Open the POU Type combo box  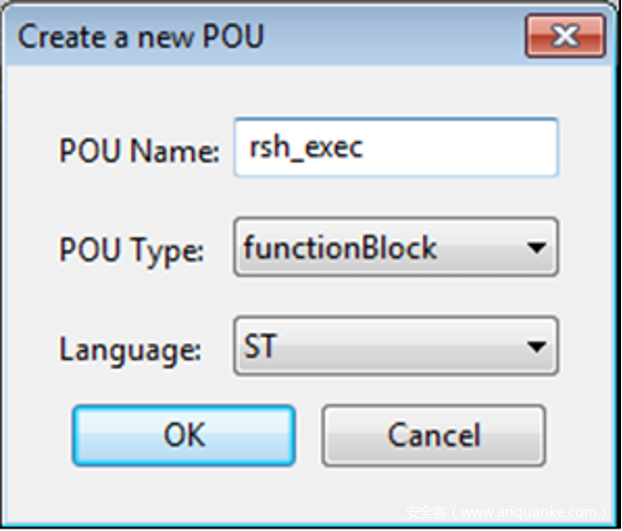point(396,247)
